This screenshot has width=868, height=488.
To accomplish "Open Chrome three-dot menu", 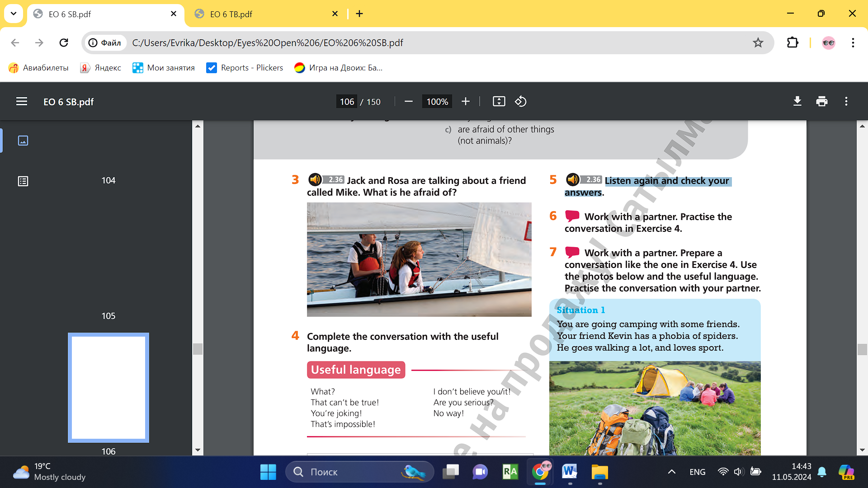I will tap(853, 43).
